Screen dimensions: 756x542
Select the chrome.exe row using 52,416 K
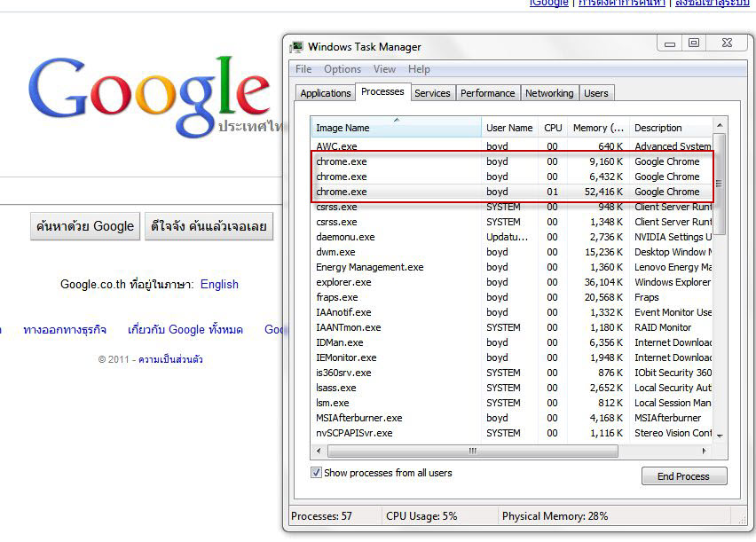[x=512, y=192]
